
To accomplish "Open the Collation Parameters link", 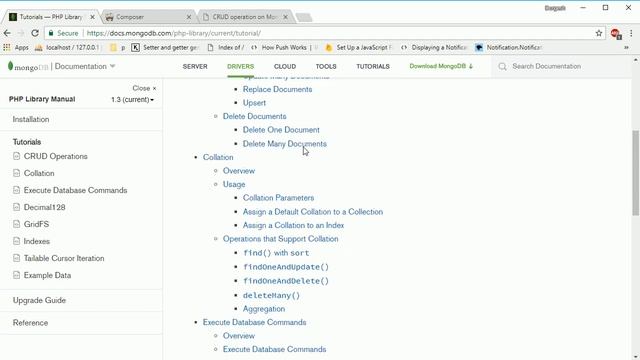I will 278,198.
